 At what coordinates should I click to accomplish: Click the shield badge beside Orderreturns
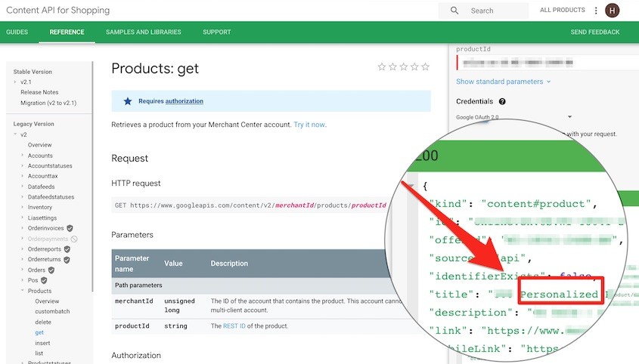(67, 259)
